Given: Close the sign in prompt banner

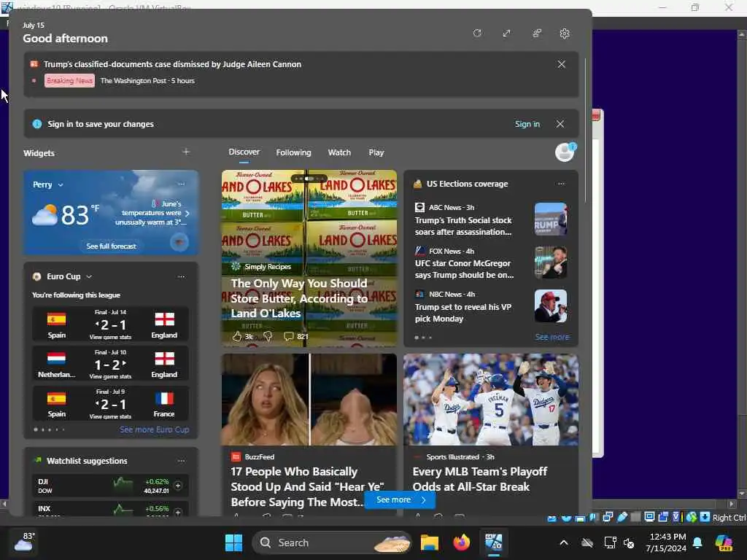Looking at the screenshot, I should pos(560,124).
